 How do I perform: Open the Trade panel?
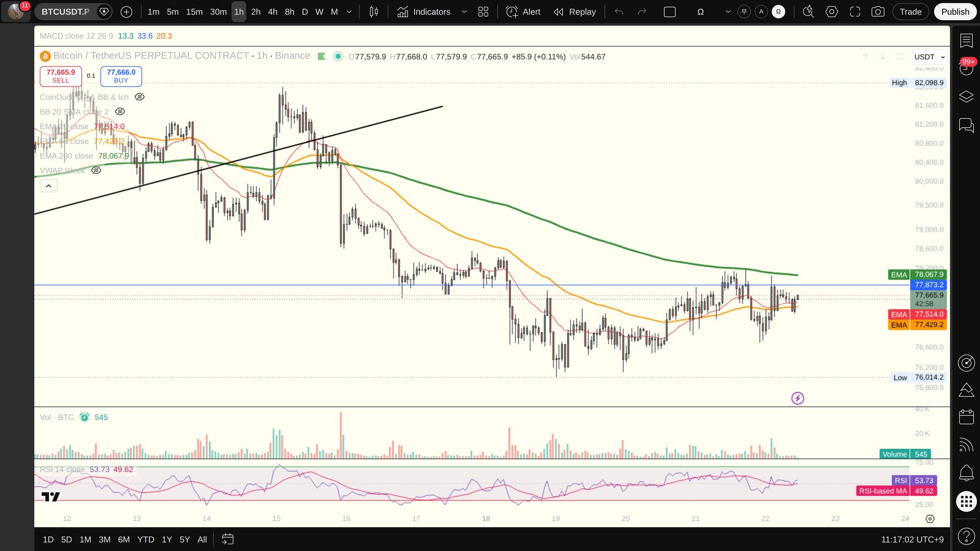(911, 12)
